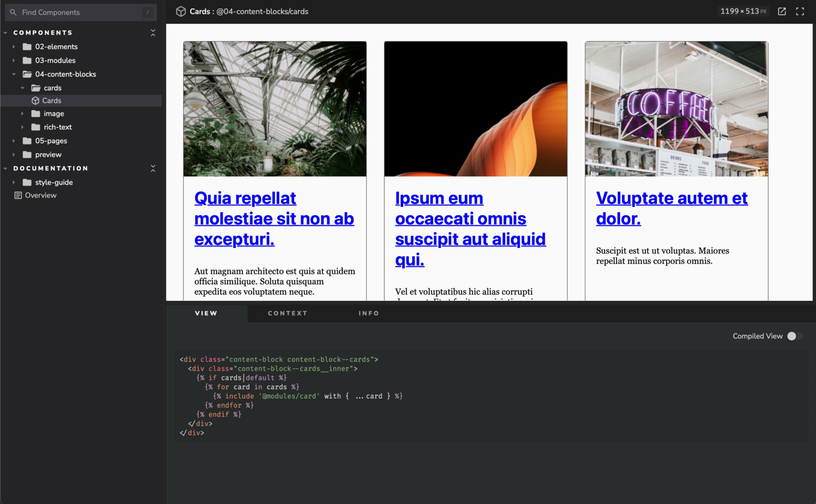
Task: Click the style-guide folder icon
Action: tap(26, 182)
